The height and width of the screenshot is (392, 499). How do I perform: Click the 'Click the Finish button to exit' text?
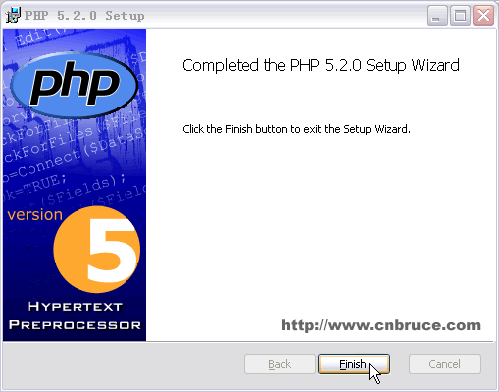click(x=296, y=129)
